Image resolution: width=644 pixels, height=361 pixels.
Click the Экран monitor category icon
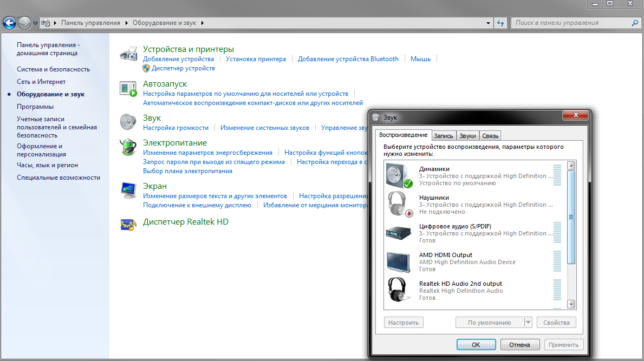tap(129, 191)
